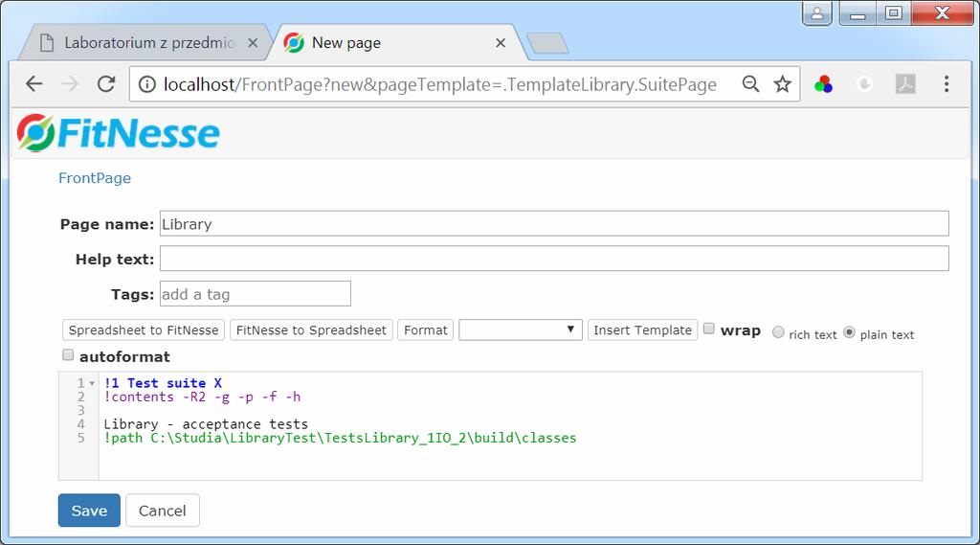Open the Chrome user profile button
This screenshot has width=980, height=545.
pyautogui.click(x=817, y=13)
